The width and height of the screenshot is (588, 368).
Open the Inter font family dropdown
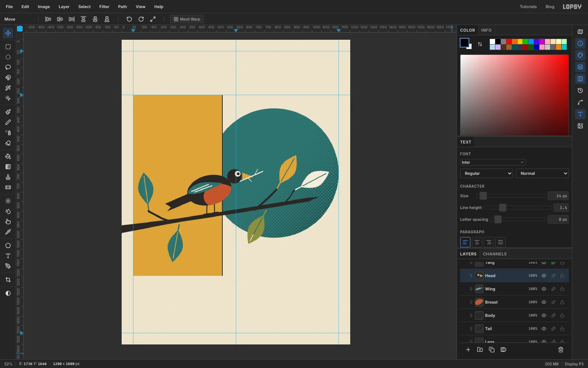[x=493, y=162]
